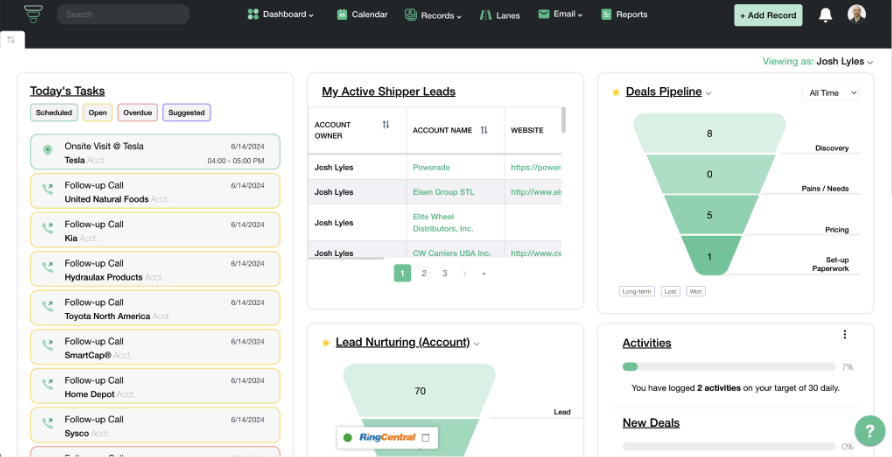Image resolution: width=892 pixels, height=457 pixels.
Task: Expand the Dashboard menu chevron
Action: 311,16
